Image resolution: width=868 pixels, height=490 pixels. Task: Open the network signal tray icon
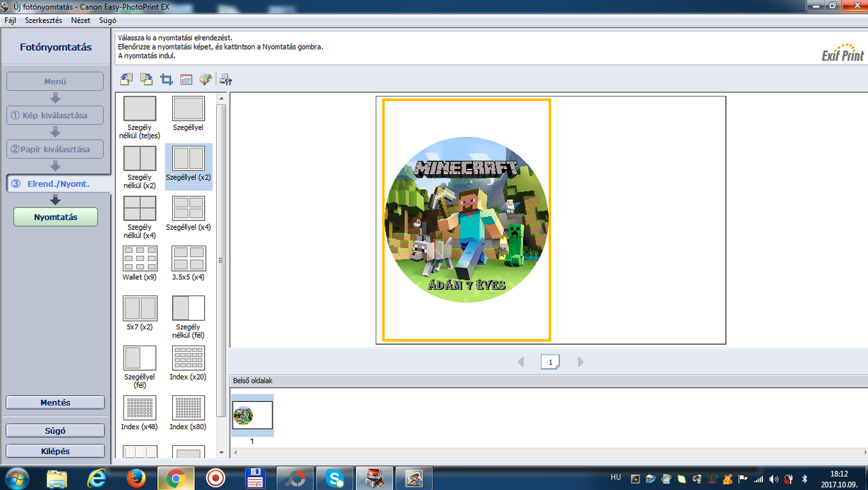click(x=759, y=479)
